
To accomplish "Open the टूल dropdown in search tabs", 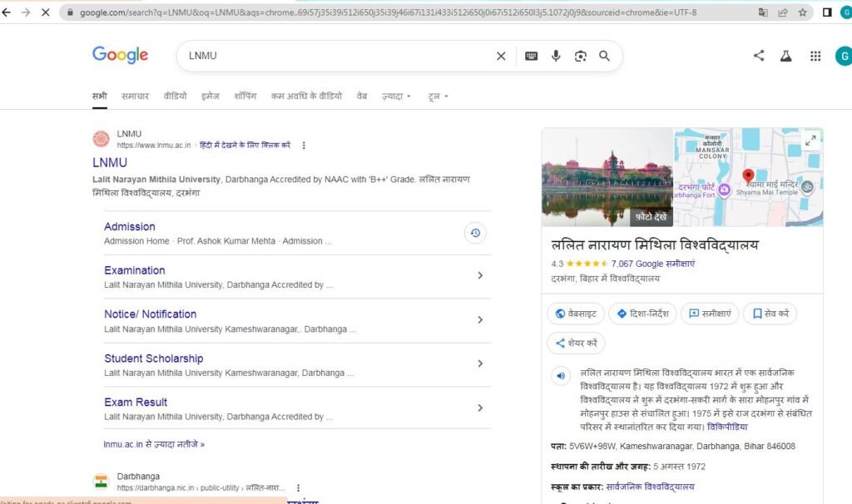I will [438, 96].
